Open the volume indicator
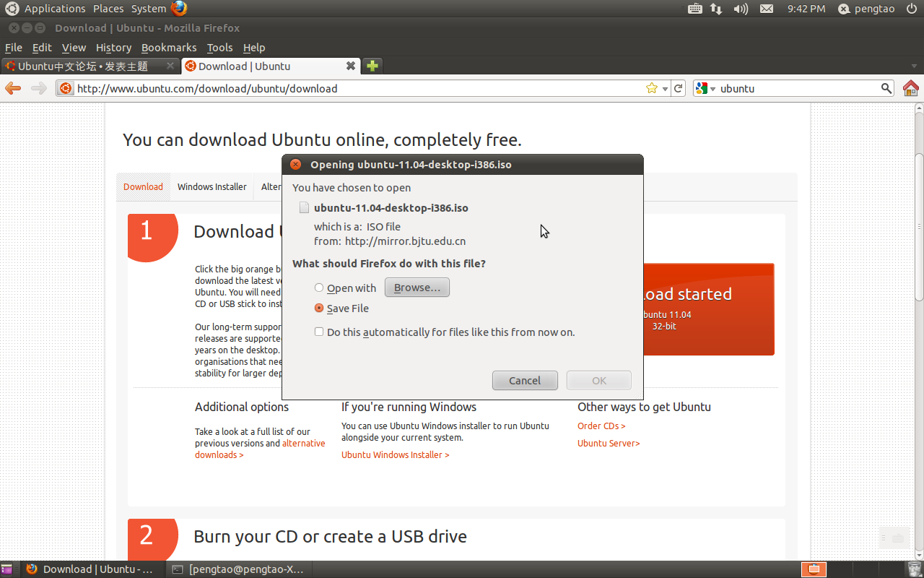This screenshot has height=578, width=924. pyautogui.click(x=741, y=9)
